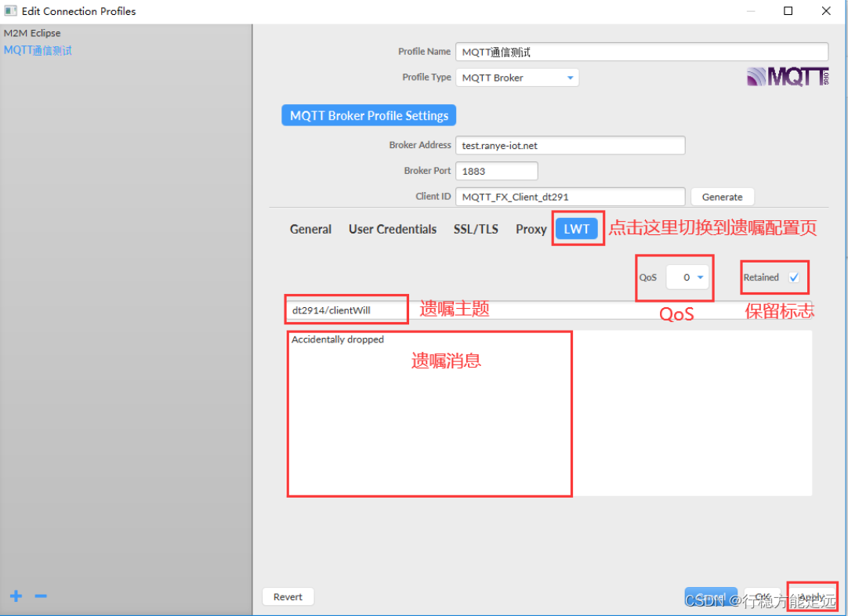
Task: Click the LWT topic field dt2914/clientWill
Action: pyautogui.click(x=549, y=310)
